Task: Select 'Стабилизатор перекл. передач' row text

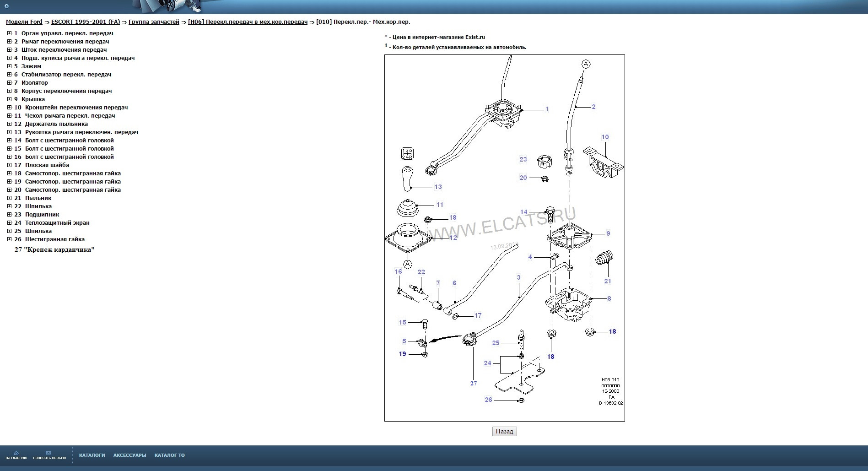Action: [x=66, y=75]
